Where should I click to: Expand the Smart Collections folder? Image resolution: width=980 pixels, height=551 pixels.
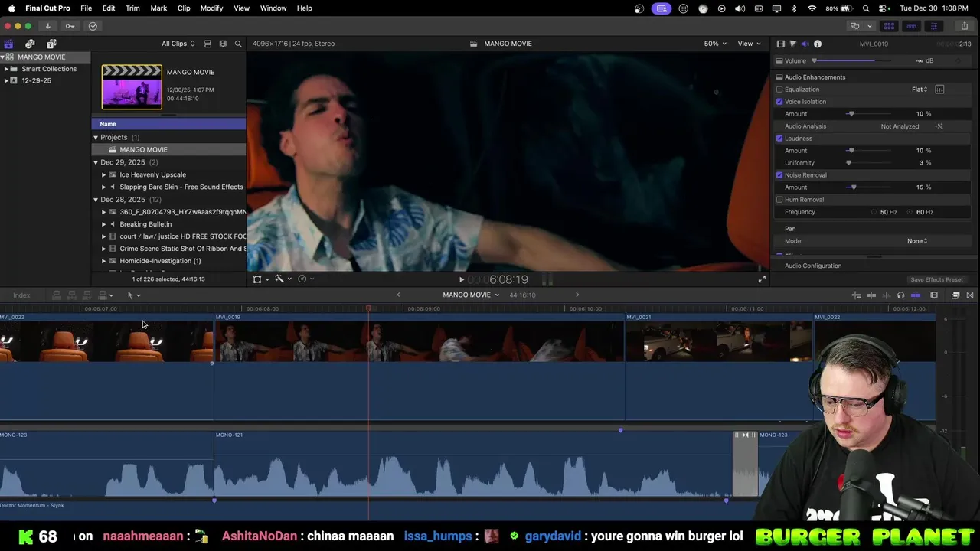click(6, 69)
